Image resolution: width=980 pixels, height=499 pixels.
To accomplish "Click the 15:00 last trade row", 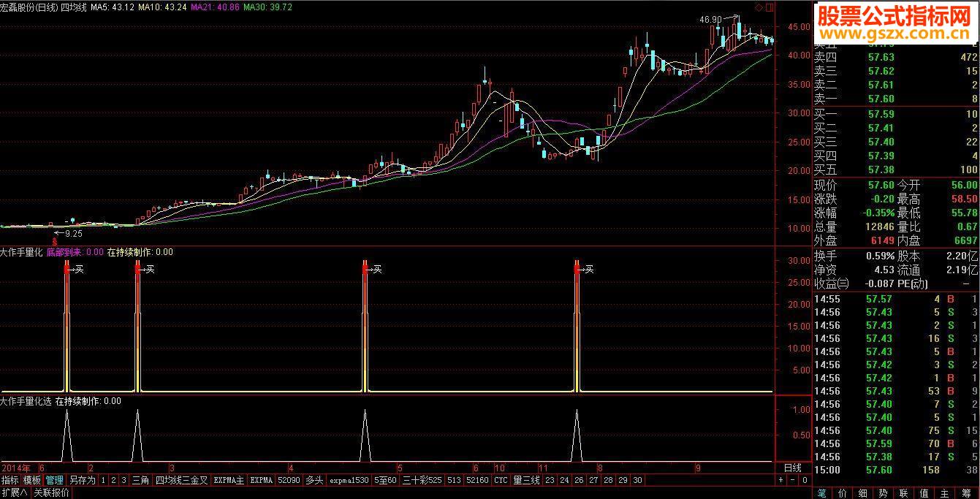I will tap(895, 470).
